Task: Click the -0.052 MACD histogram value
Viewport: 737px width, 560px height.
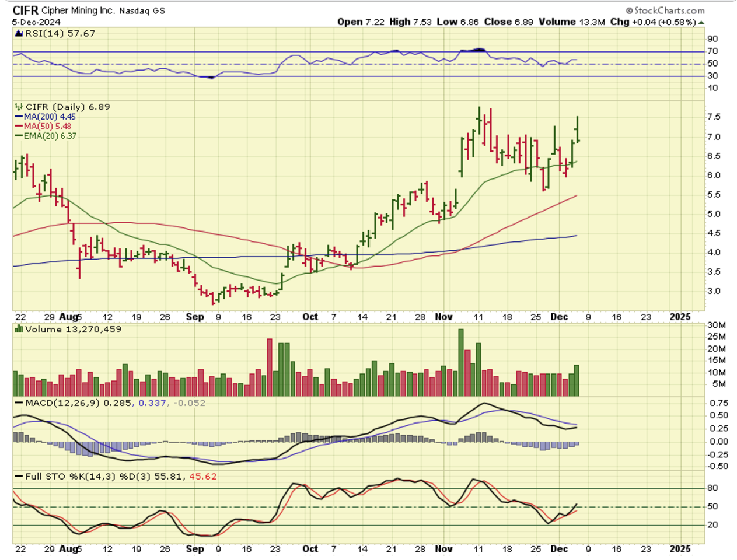Action: click(189, 402)
